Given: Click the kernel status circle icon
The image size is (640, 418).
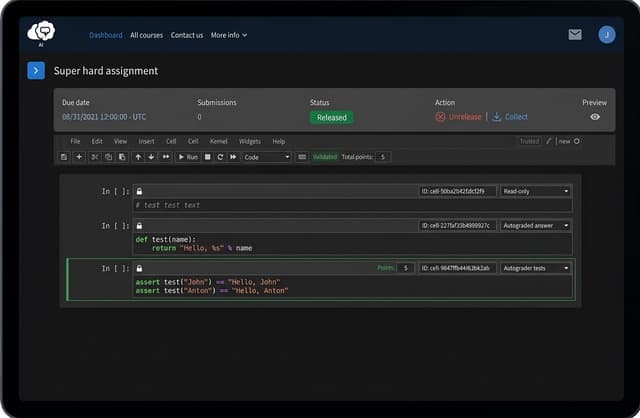Looking at the screenshot, I should (577, 141).
